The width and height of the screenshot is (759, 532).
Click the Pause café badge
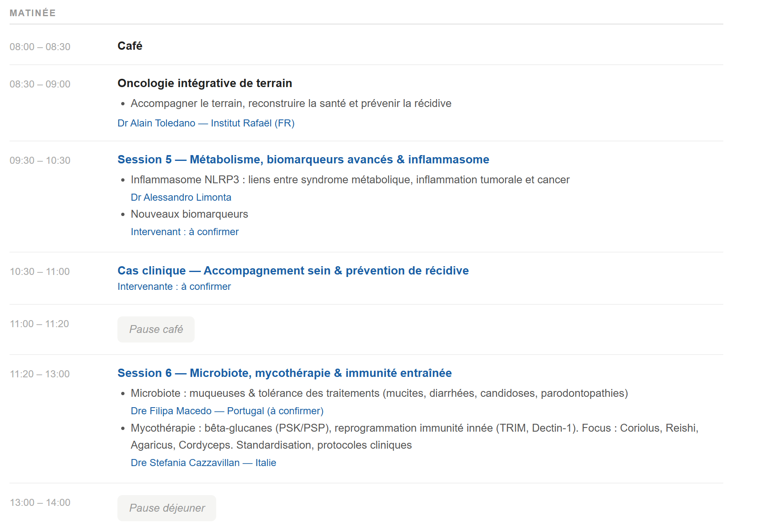[x=156, y=330]
